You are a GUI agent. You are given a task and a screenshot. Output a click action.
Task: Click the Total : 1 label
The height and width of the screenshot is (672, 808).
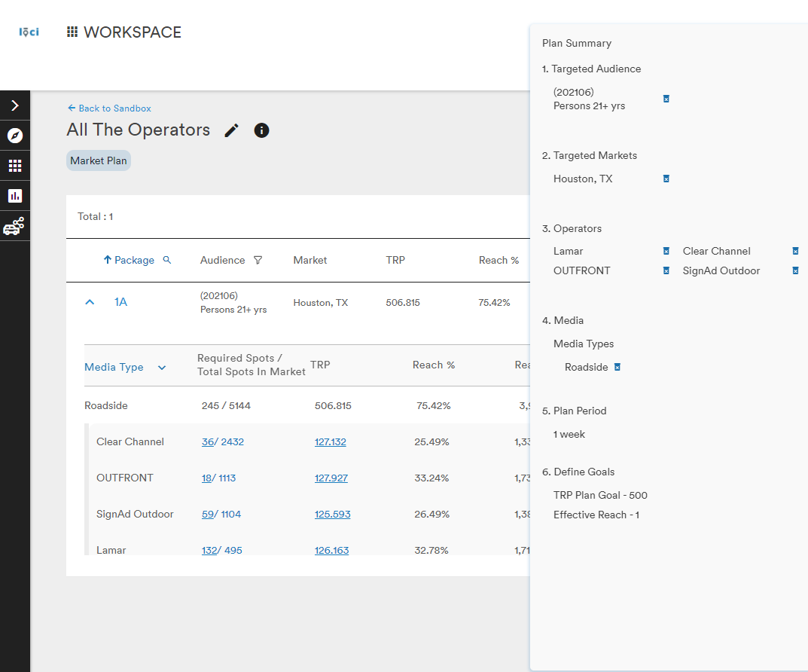[x=96, y=216]
